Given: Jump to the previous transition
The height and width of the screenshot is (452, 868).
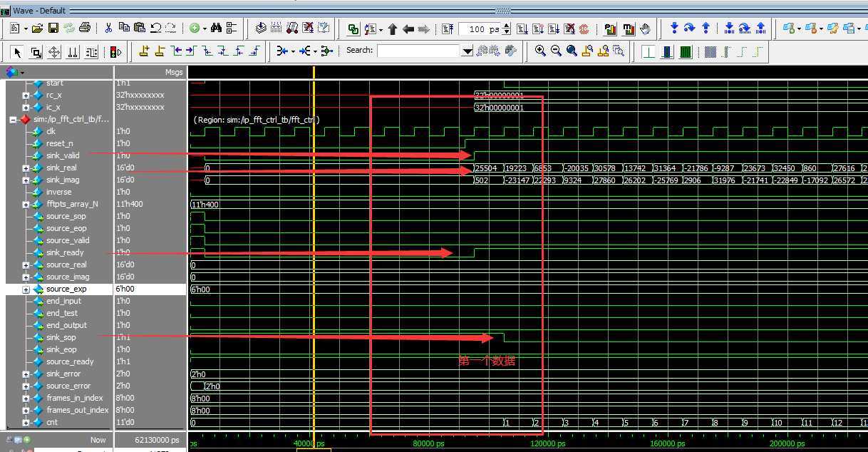Looking at the screenshot, I should tap(175, 51).
